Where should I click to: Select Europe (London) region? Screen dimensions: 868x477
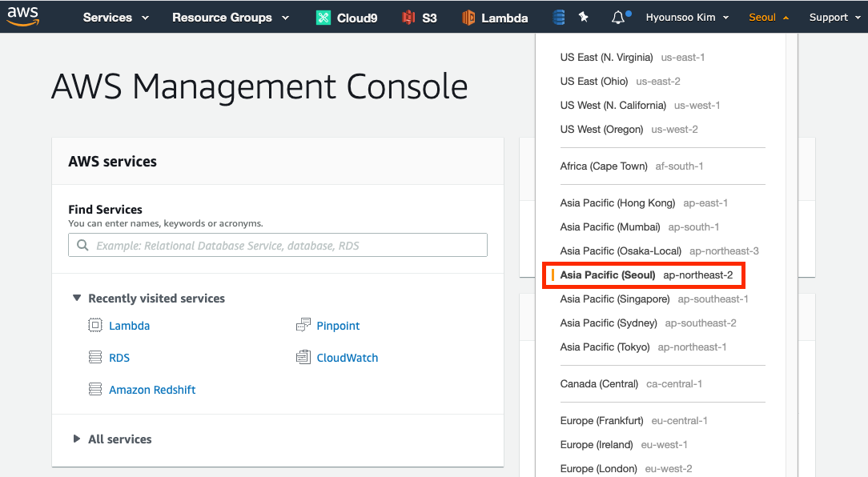626,469
